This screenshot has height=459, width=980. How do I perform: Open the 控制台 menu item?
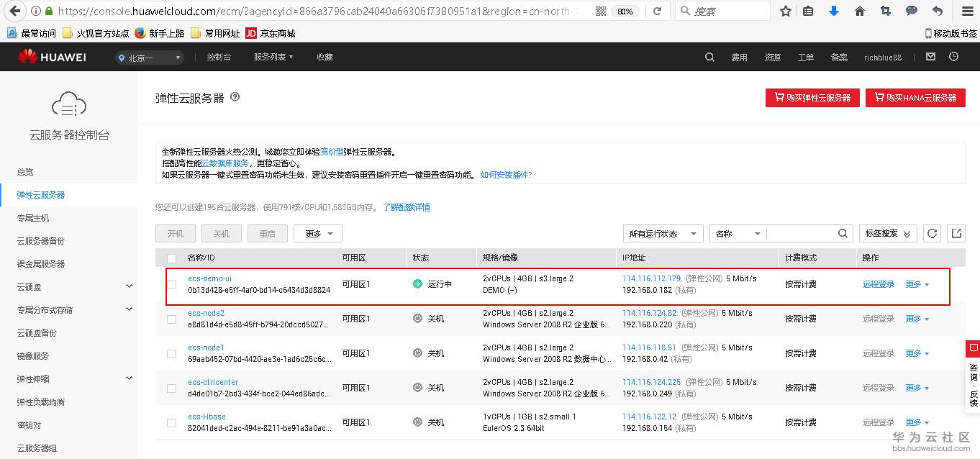[x=219, y=57]
